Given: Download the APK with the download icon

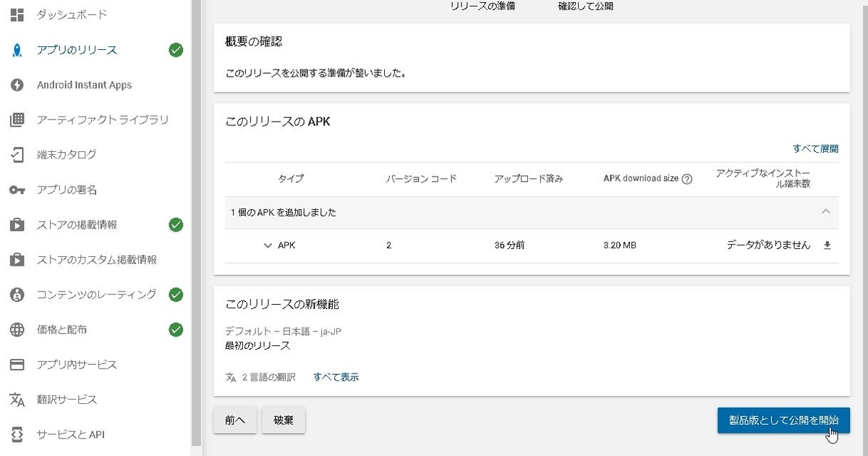Looking at the screenshot, I should tap(826, 245).
